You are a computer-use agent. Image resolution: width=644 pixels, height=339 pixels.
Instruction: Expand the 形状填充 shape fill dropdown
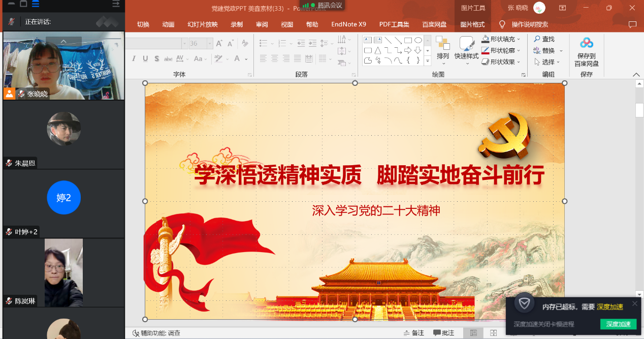(x=519, y=39)
